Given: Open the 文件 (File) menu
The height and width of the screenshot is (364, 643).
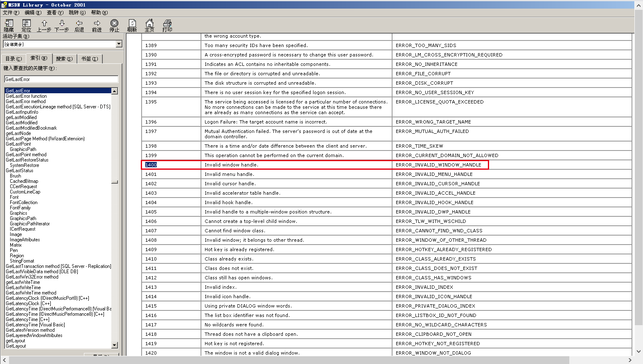Looking at the screenshot, I should 11,13.
